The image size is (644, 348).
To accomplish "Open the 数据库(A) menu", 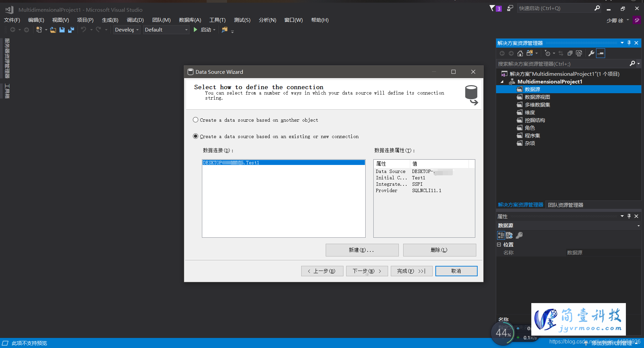I will click(x=190, y=20).
